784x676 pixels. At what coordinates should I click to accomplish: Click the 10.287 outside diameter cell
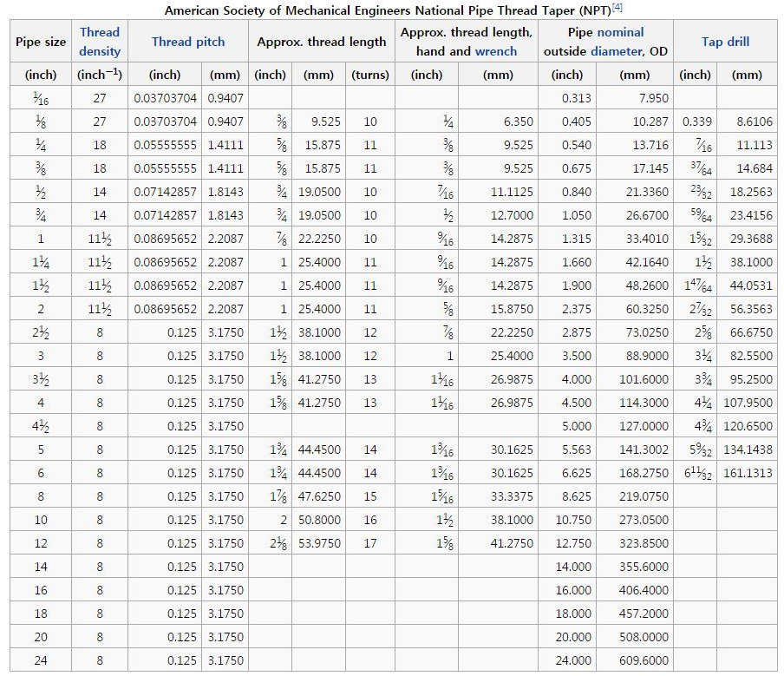(x=635, y=121)
